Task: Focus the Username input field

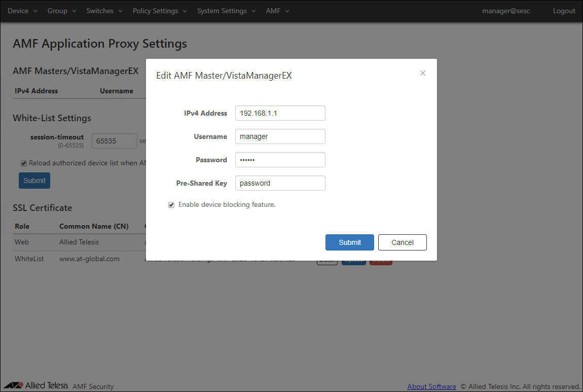Action: (x=280, y=136)
